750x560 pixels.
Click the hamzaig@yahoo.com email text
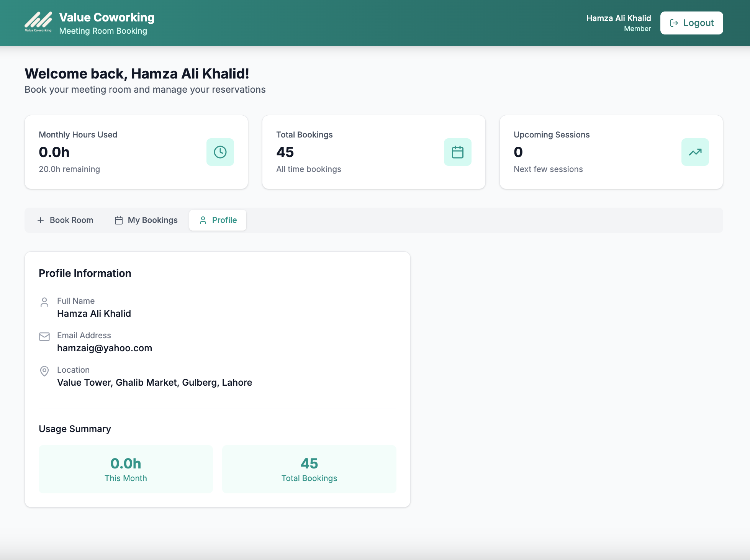click(105, 348)
